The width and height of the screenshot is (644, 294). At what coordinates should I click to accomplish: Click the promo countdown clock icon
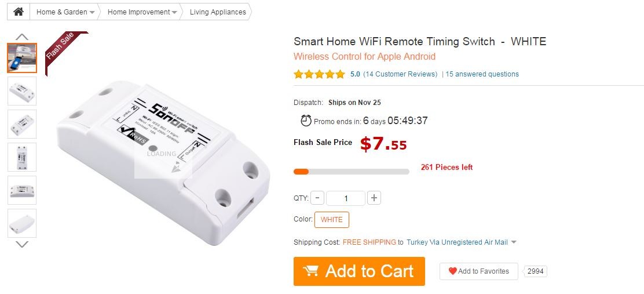point(306,121)
